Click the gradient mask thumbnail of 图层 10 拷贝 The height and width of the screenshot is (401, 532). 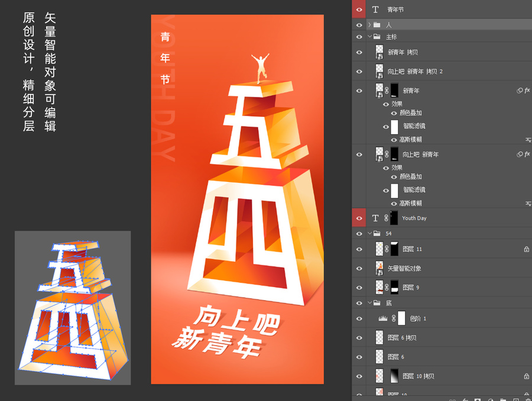pyautogui.click(x=394, y=376)
